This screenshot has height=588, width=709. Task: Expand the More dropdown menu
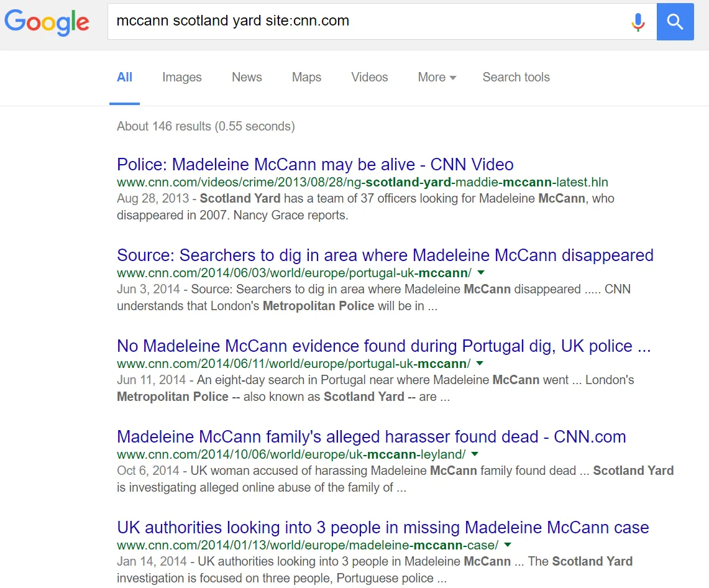[x=437, y=77]
